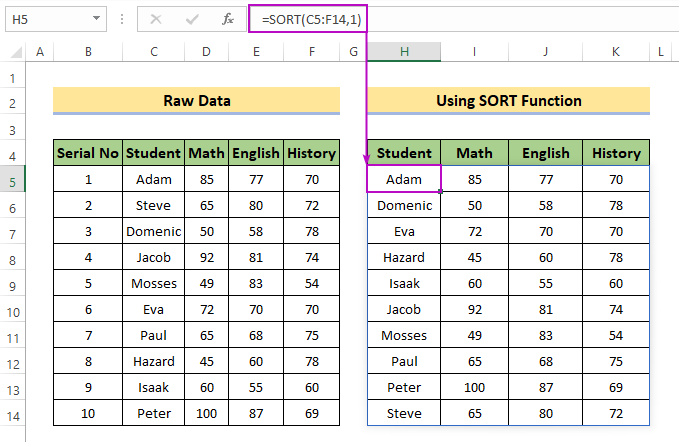The image size is (679, 442).
Task: Select cell H5 containing Adam
Action: pyautogui.click(x=404, y=179)
